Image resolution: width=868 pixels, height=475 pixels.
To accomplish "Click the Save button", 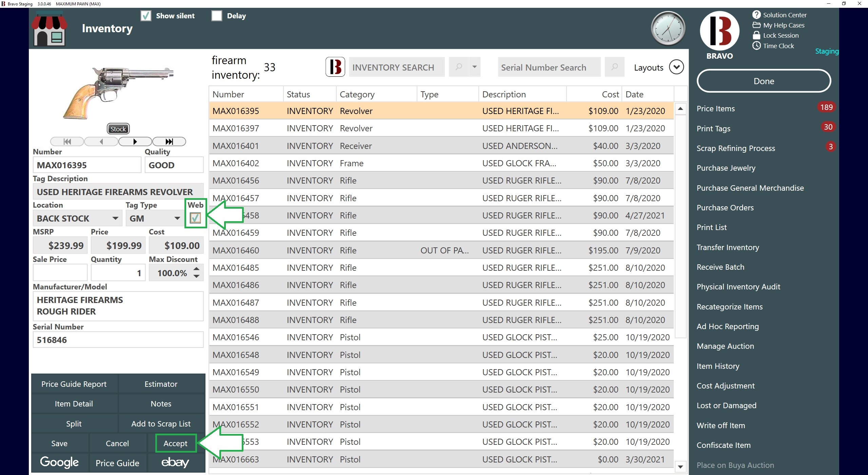I will tap(59, 443).
